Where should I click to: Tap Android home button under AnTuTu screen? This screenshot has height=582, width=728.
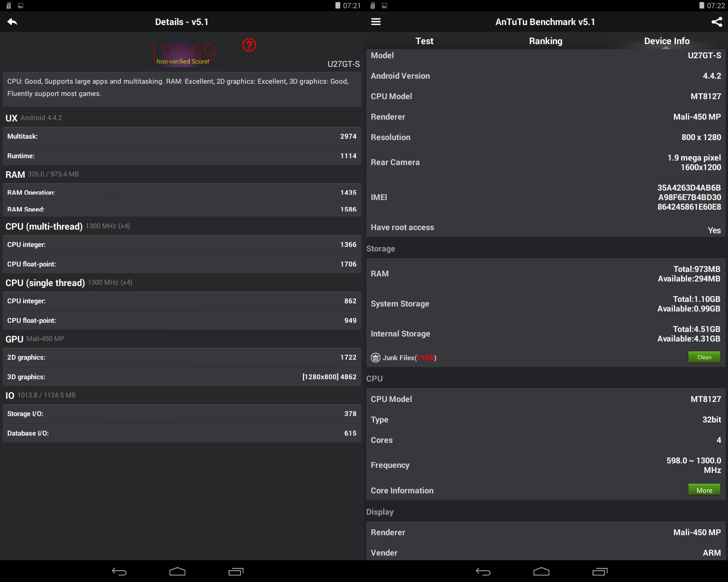point(541,572)
